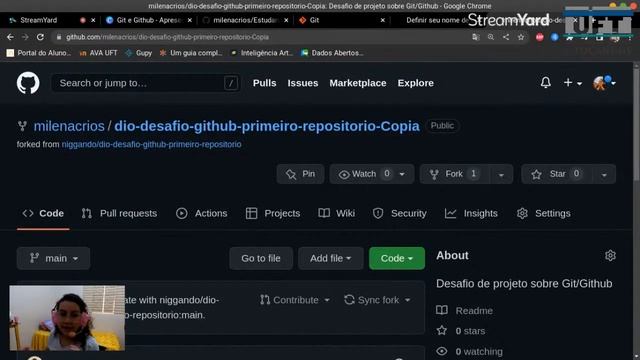Focus the Search or jump to field
This screenshot has width=640, height=360.
point(146,83)
